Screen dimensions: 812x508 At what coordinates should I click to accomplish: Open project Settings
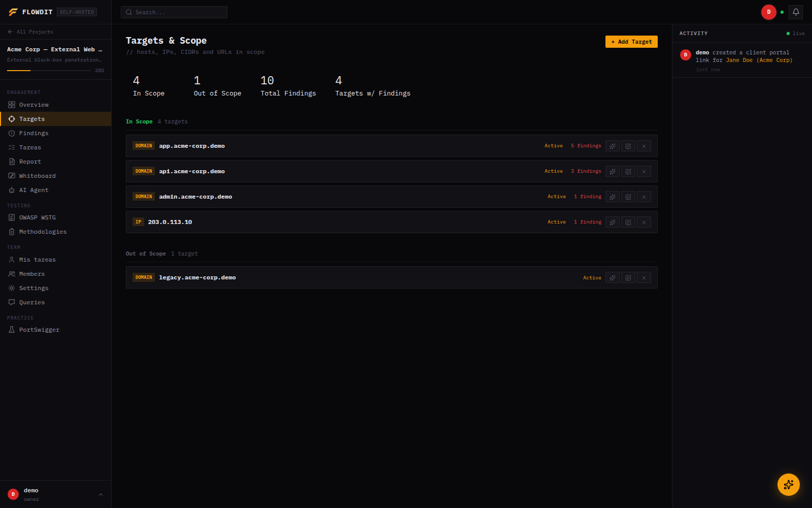pos(56,288)
